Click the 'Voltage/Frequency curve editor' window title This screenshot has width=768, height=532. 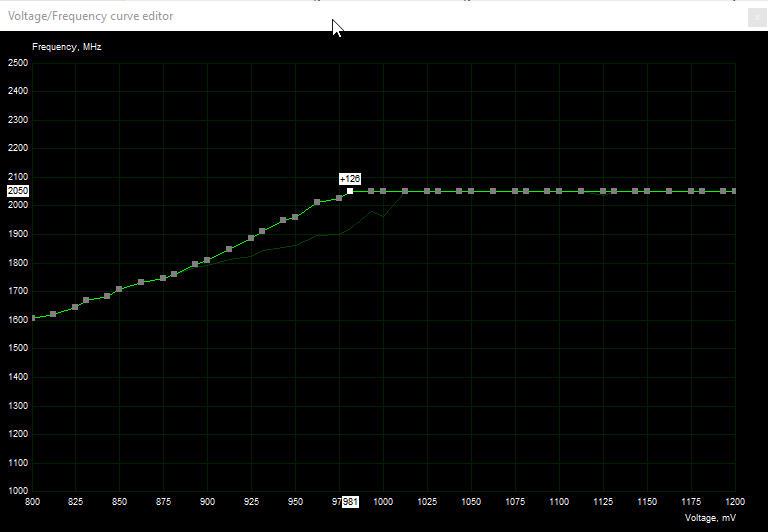[91, 16]
